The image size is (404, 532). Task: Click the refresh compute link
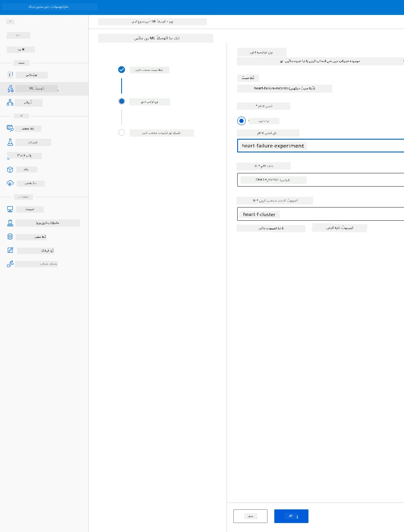tap(340, 228)
